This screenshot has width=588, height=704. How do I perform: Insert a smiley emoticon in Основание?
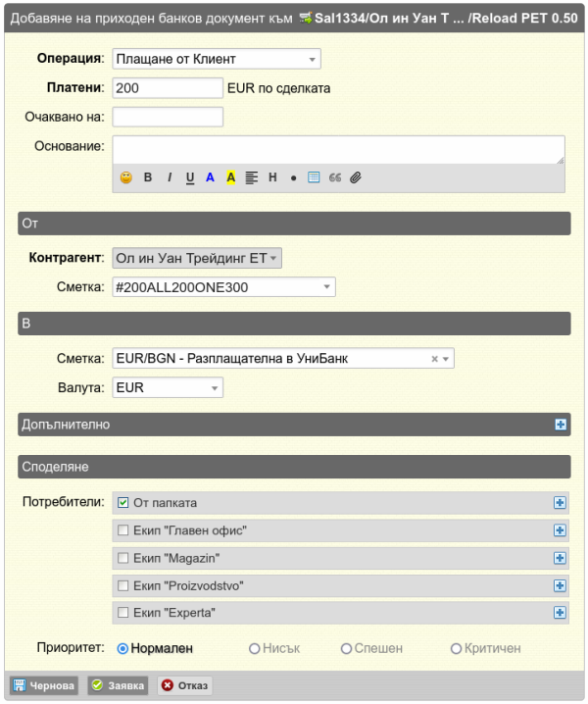(126, 177)
